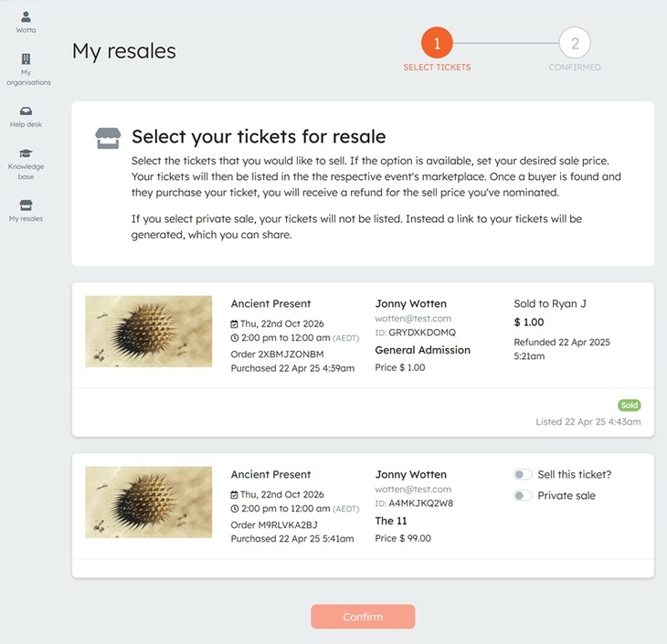Open thumbnail of The 11 ticket

click(148, 501)
